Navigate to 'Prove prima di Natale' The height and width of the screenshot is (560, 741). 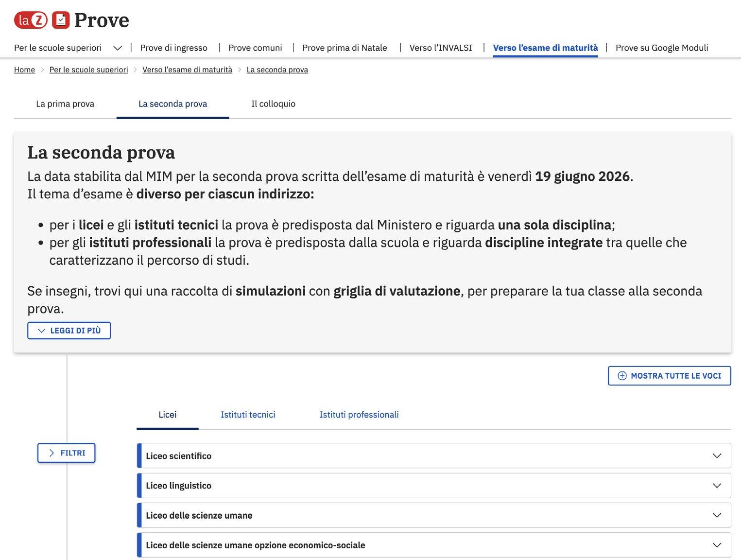345,48
